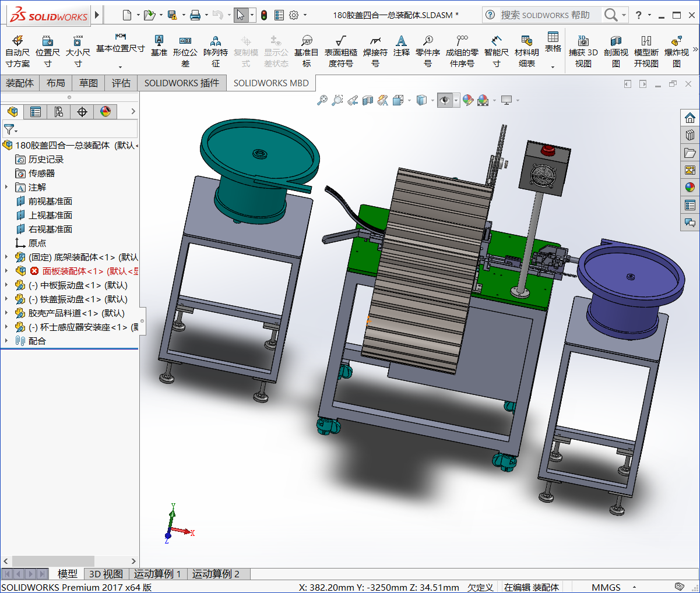
Task: Click the MMGS unit system status entry
Action: (606, 587)
